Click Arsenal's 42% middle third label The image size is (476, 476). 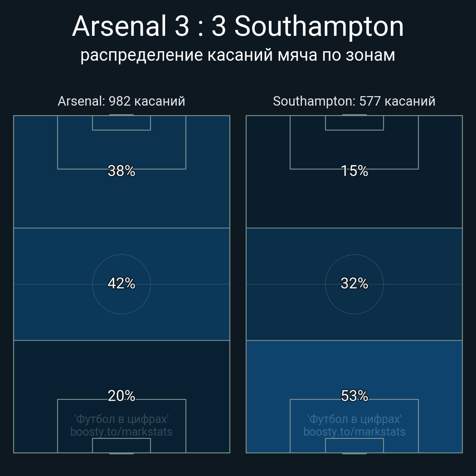pyautogui.click(x=121, y=283)
